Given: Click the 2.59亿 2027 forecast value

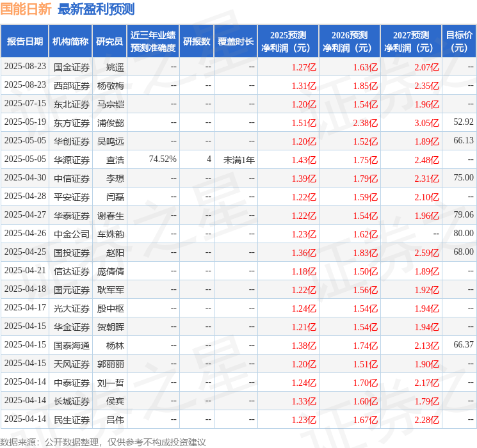Looking at the screenshot, I should tap(427, 253).
